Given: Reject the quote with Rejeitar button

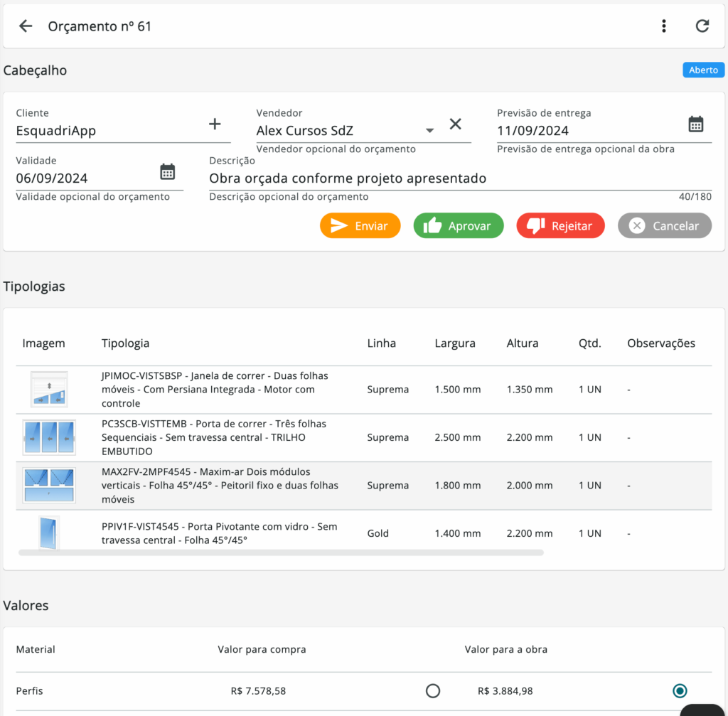Looking at the screenshot, I should [560, 225].
